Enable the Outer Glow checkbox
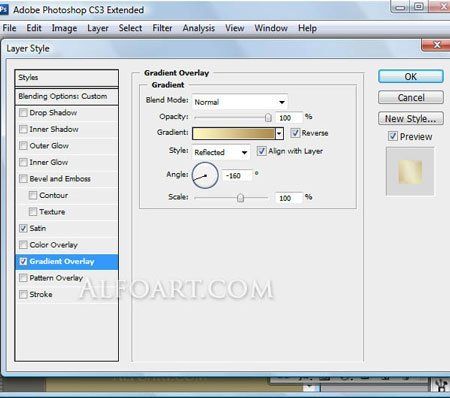The height and width of the screenshot is (398, 450). 23,146
